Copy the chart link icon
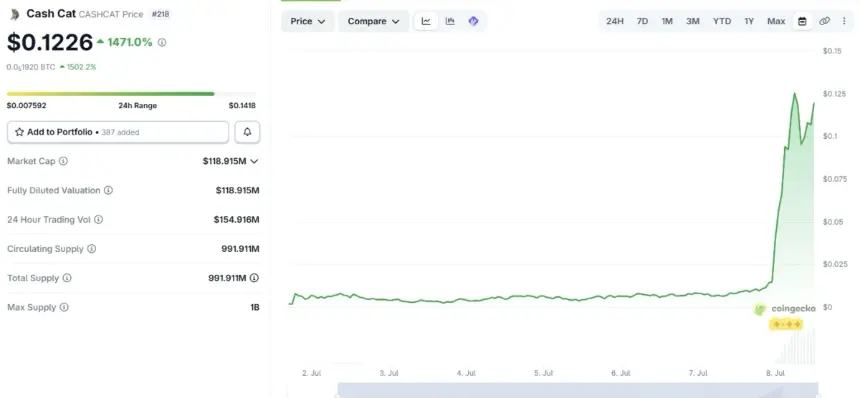The width and height of the screenshot is (860, 398). point(824,21)
